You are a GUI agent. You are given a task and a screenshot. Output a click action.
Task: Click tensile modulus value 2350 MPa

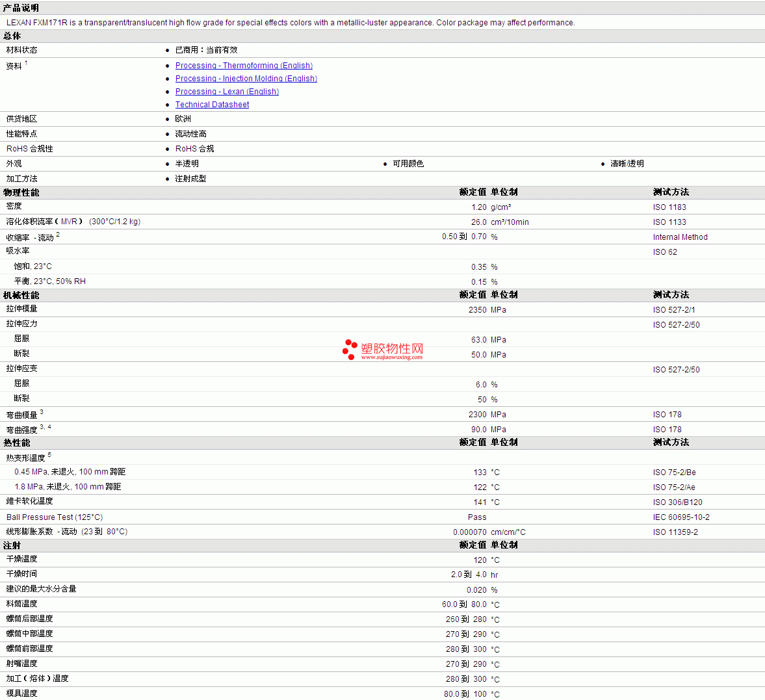pos(487,310)
